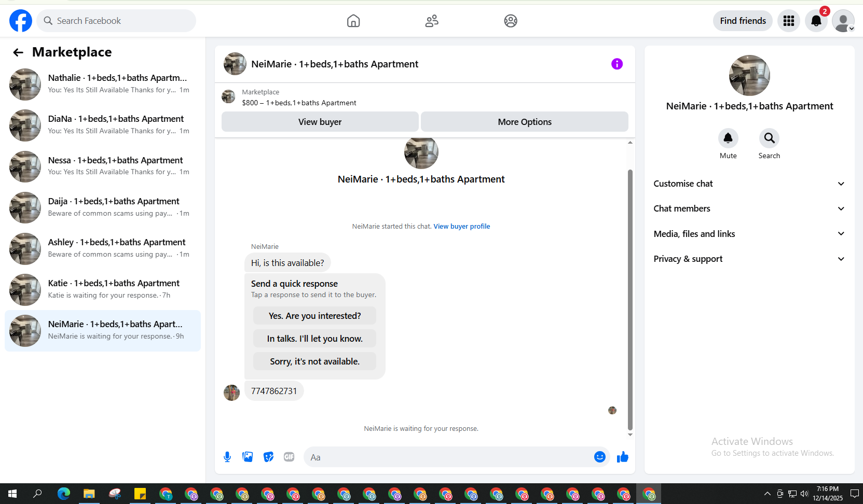Show hidden system tray icons
This screenshot has width=863, height=504.
(x=768, y=494)
